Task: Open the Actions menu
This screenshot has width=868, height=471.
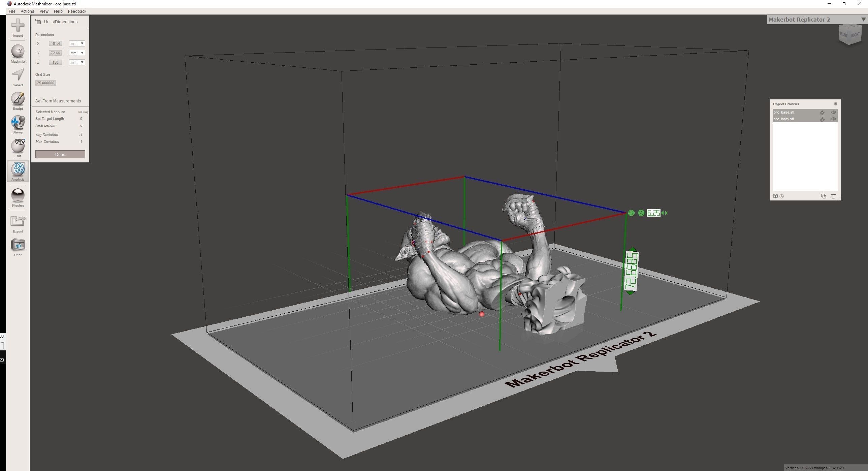Action: [x=27, y=11]
